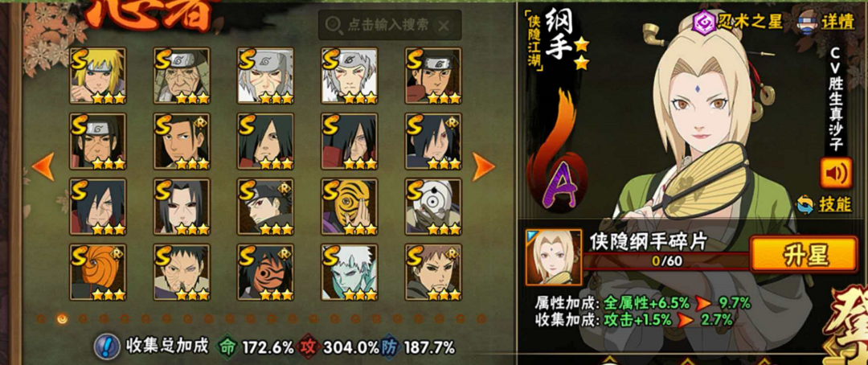Screen dimensions: 868x365
Task: Jump to the last page indicator dot
Action: (x=481, y=318)
